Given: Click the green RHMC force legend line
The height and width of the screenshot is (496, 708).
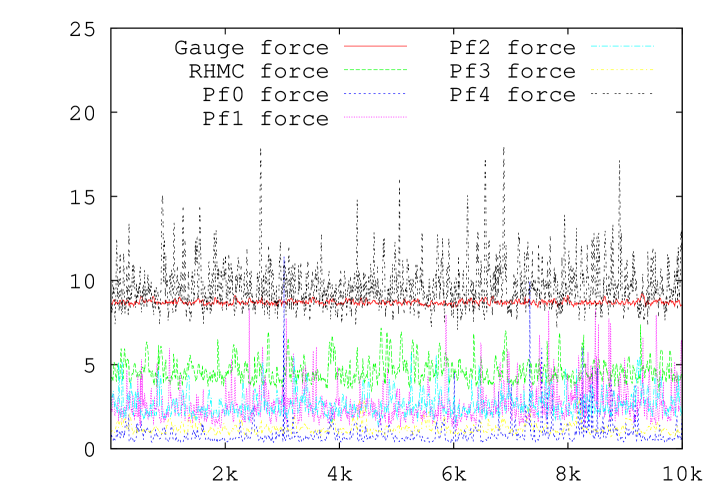Looking at the screenshot, I should pyautogui.click(x=375, y=70).
